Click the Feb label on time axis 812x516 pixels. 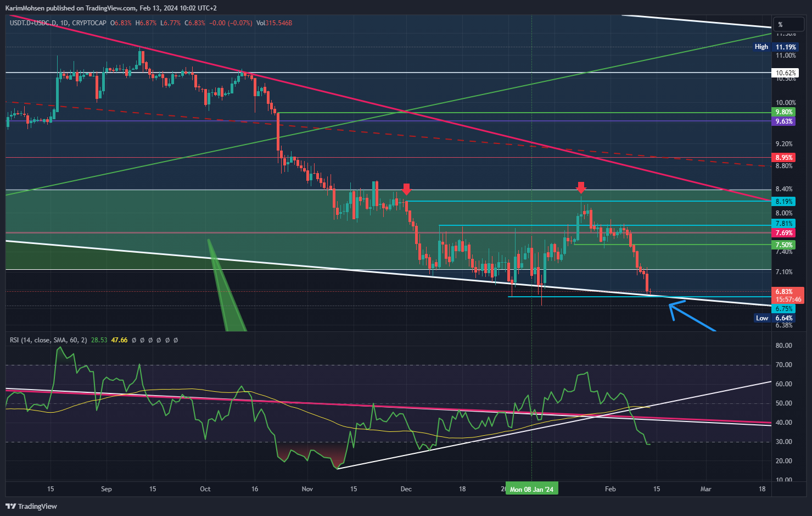click(x=610, y=489)
